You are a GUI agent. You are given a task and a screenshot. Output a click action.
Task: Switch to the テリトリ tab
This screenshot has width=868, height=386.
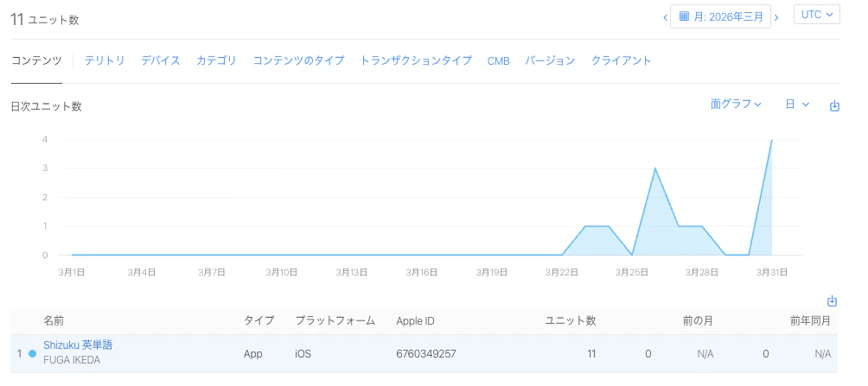coord(105,60)
